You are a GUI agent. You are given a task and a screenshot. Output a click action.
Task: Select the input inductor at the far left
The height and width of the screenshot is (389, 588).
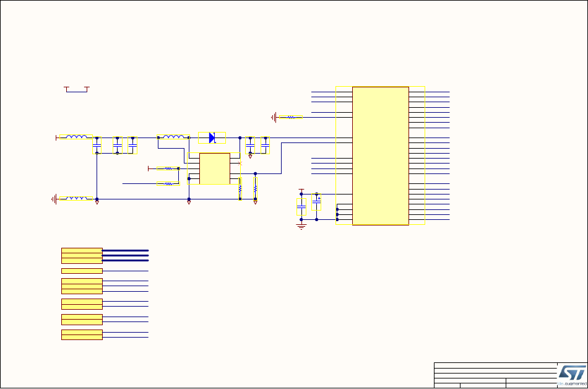tap(76, 137)
